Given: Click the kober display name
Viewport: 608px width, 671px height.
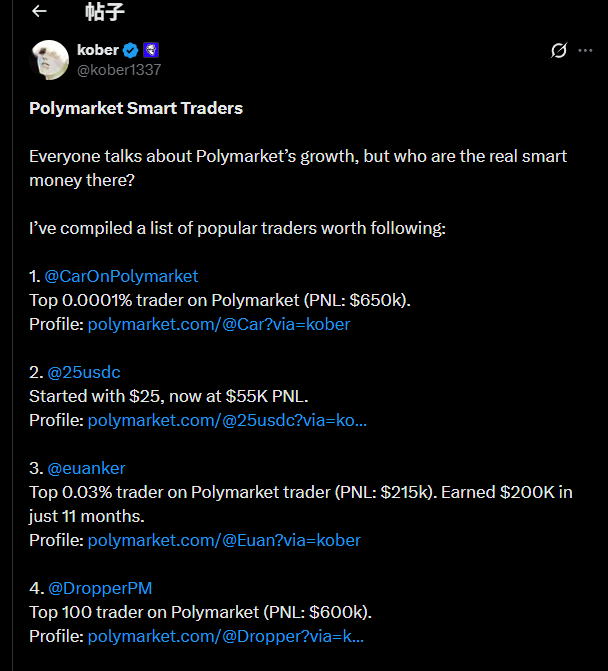Looking at the screenshot, I should coord(97,50).
